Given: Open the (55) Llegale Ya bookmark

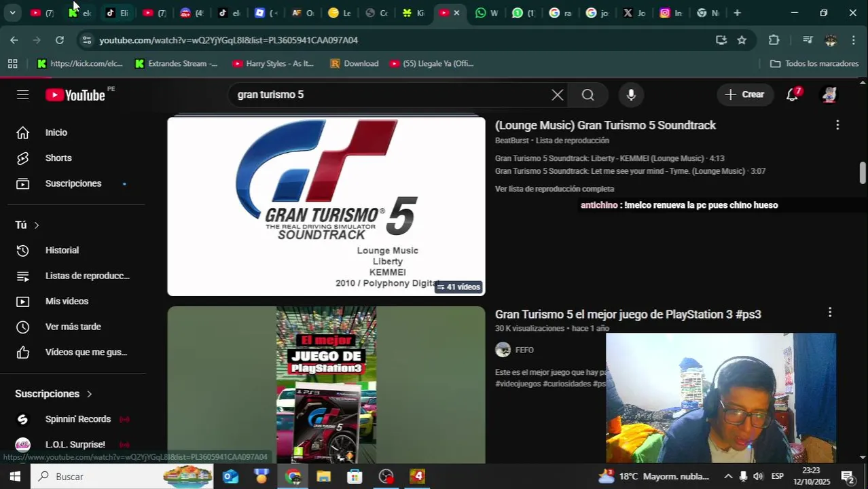Looking at the screenshot, I should (x=432, y=64).
